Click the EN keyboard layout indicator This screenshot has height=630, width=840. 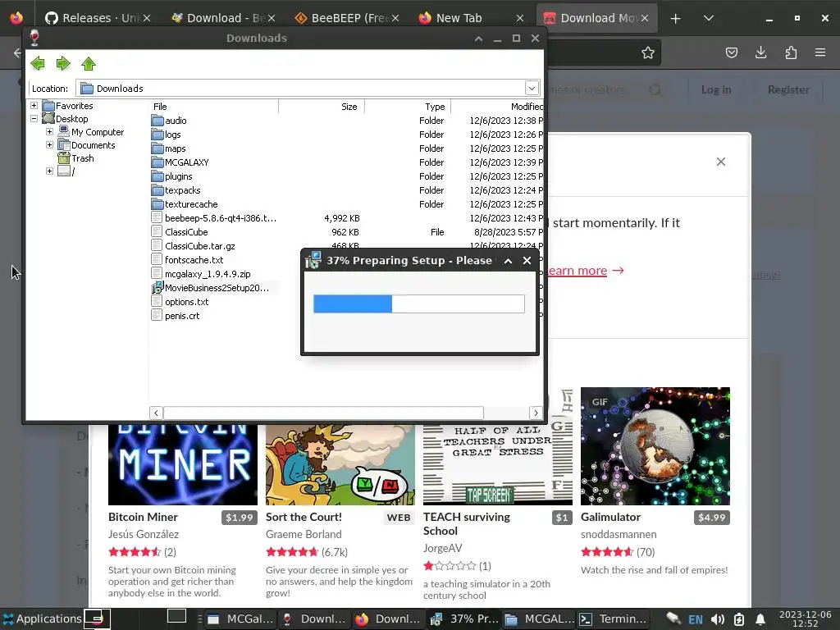pyautogui.click(x=696, y=619)
